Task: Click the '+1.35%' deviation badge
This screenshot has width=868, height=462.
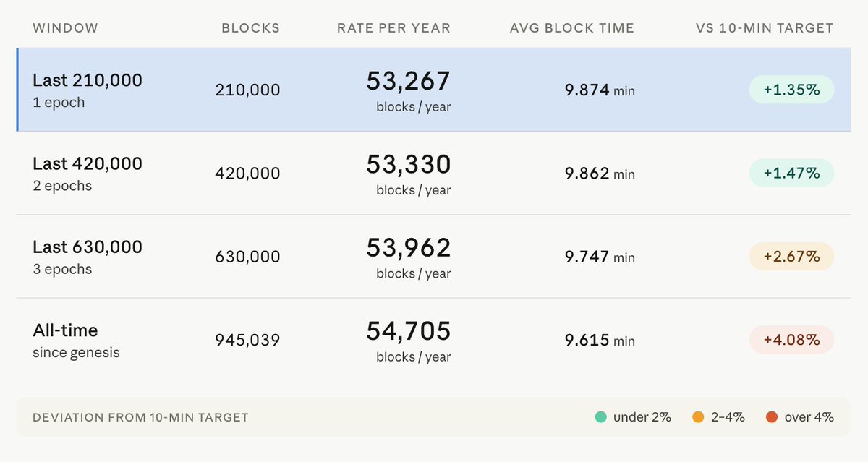Action: 791,90
